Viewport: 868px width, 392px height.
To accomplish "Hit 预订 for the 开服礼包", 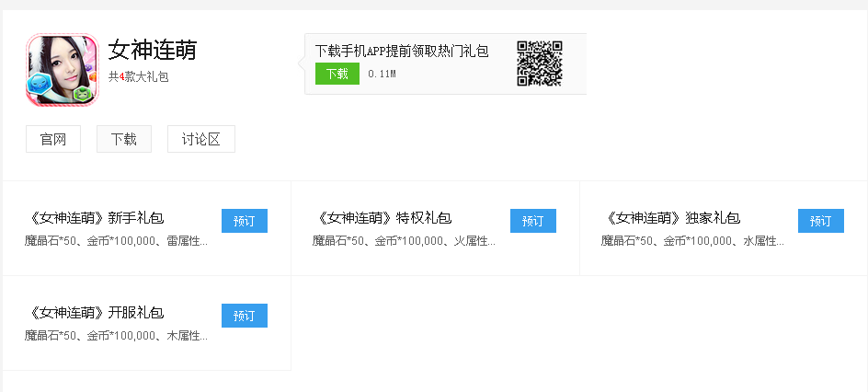I will coord(245,316).
